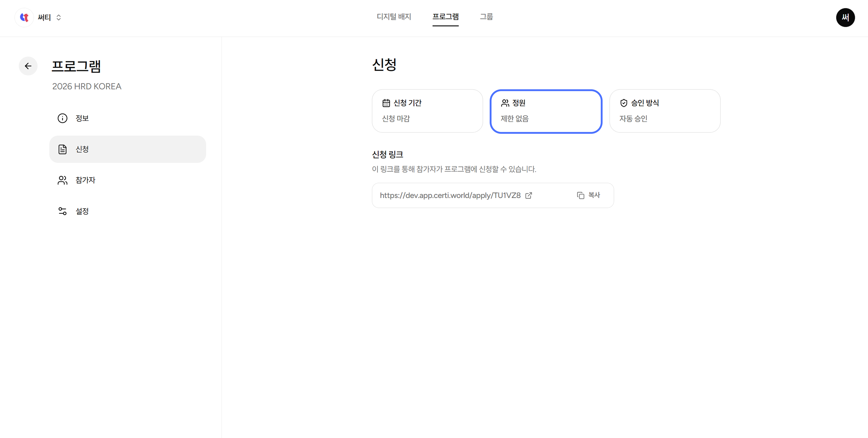The image size is (868, 438).
Task: Open the apply link via the external-link icon
Action: (529, 195)
